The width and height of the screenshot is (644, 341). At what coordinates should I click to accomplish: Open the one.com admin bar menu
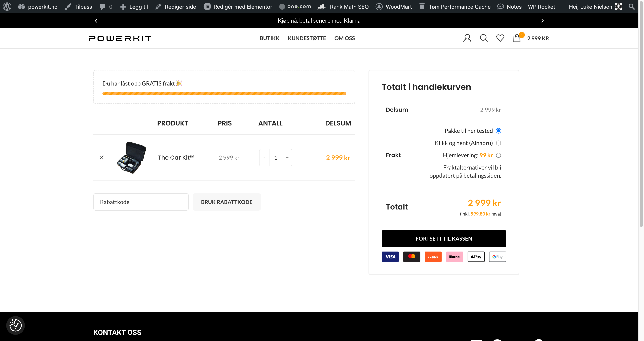point(295,7)
